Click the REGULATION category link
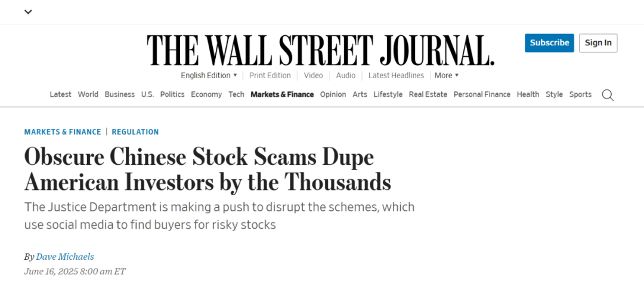The image size is (644, 292). 135,132
